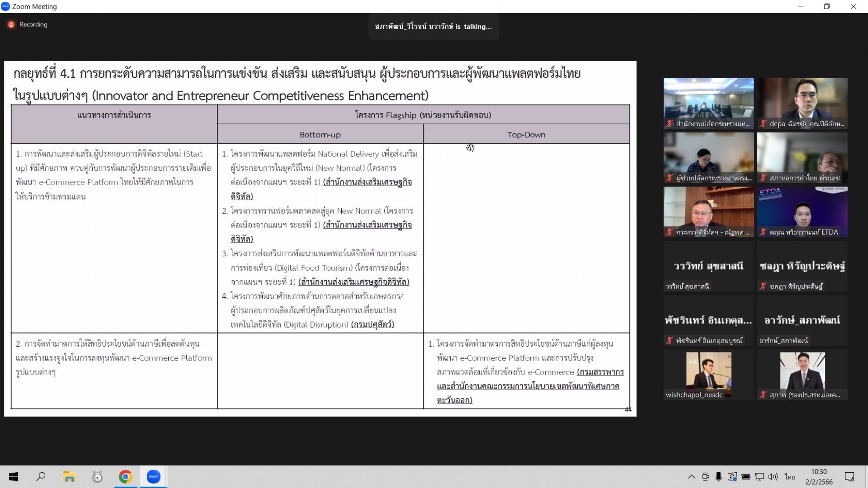Click muted mic icon beside พัชรินทร์ อินเกตุสมบูรณ์ name
This screenshot has height=488, width=868.
pos(670,340)
